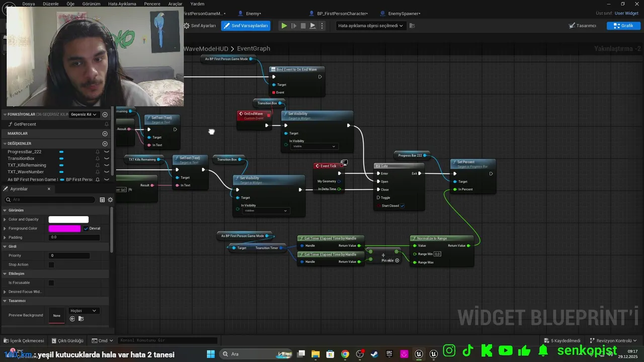Toggle the Stop Action checkbox

pos(51,264)
